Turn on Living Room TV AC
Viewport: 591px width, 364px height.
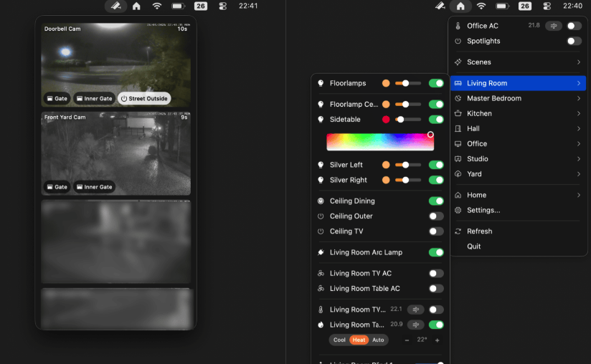point(435,274)
